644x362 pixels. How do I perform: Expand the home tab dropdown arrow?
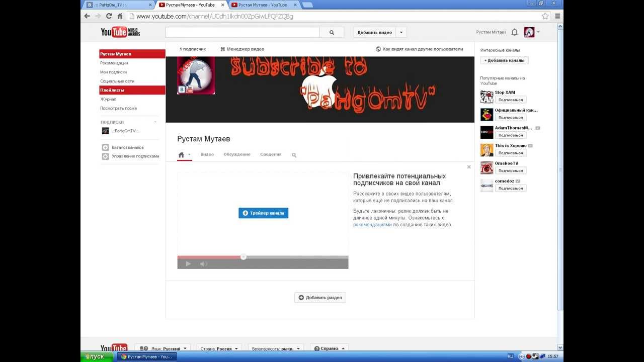189,155
